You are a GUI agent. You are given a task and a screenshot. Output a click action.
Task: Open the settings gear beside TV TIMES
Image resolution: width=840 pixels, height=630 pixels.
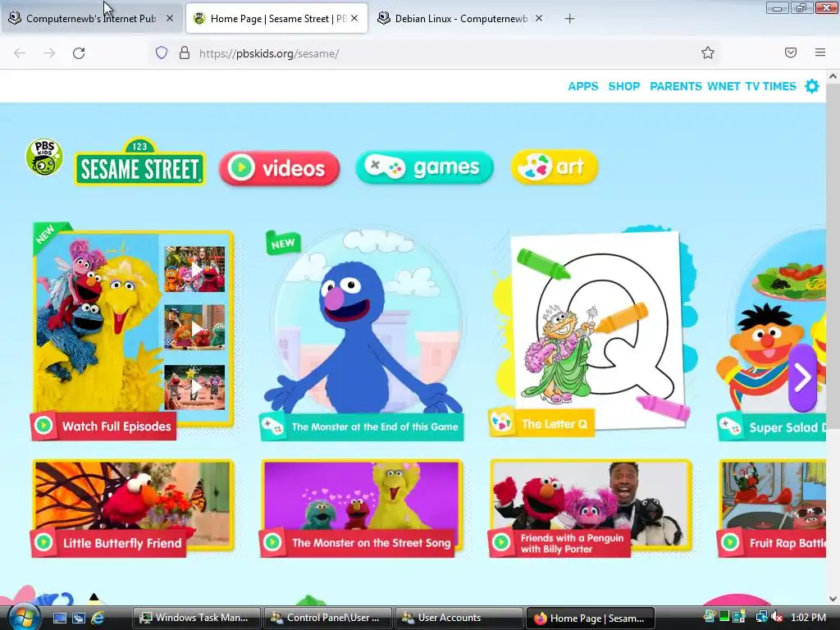coord(812,86)
